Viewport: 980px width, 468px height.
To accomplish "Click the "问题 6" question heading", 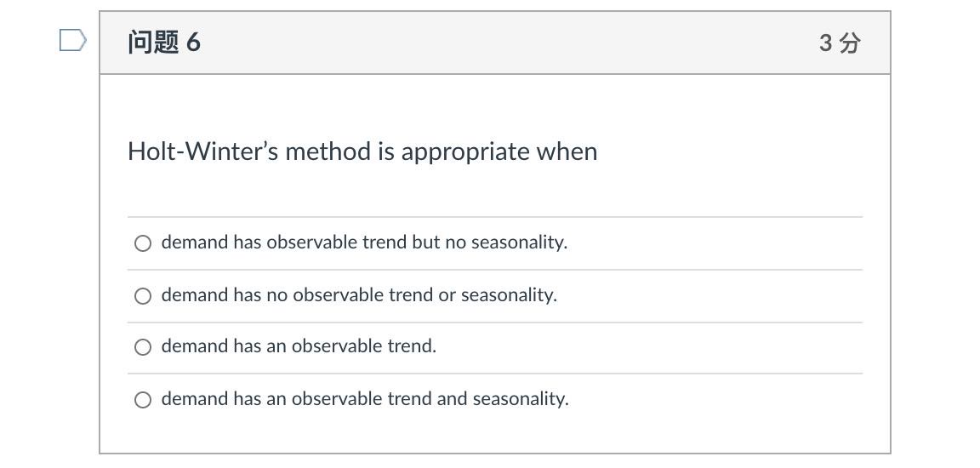I will coord(163,43).
